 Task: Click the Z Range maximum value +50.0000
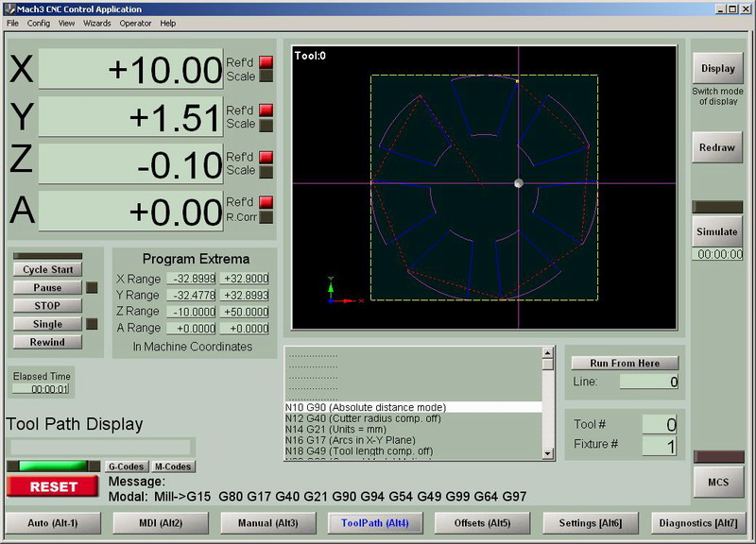coord(245,312)
